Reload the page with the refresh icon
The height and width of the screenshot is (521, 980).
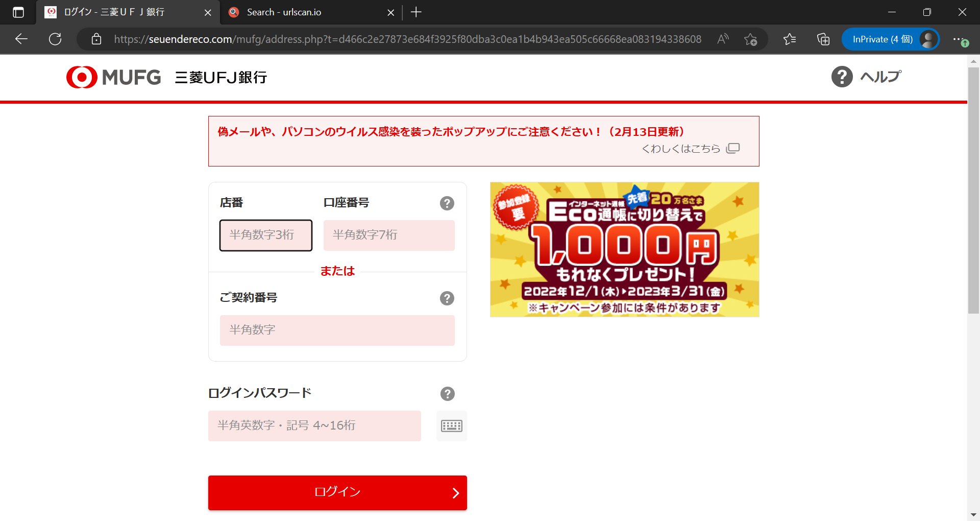point(55,39)
